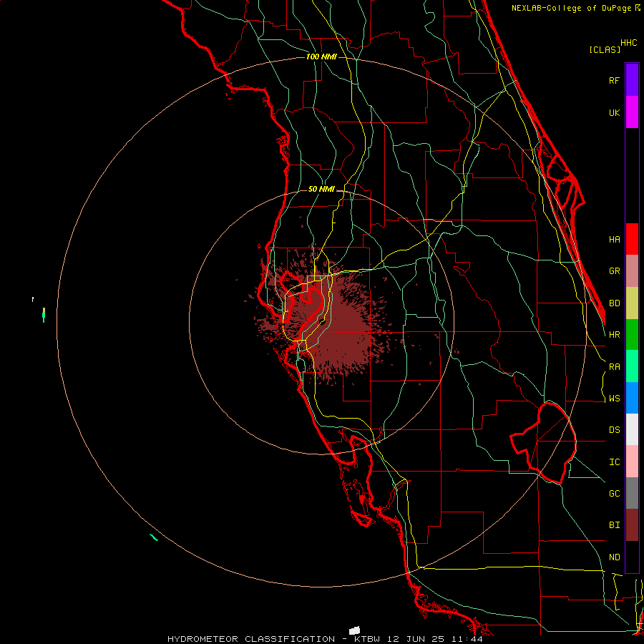This screenshot has width=644, height=644.
Task: Click the "NEXLAB-College of DuPage" credit text
Action: 571,8
